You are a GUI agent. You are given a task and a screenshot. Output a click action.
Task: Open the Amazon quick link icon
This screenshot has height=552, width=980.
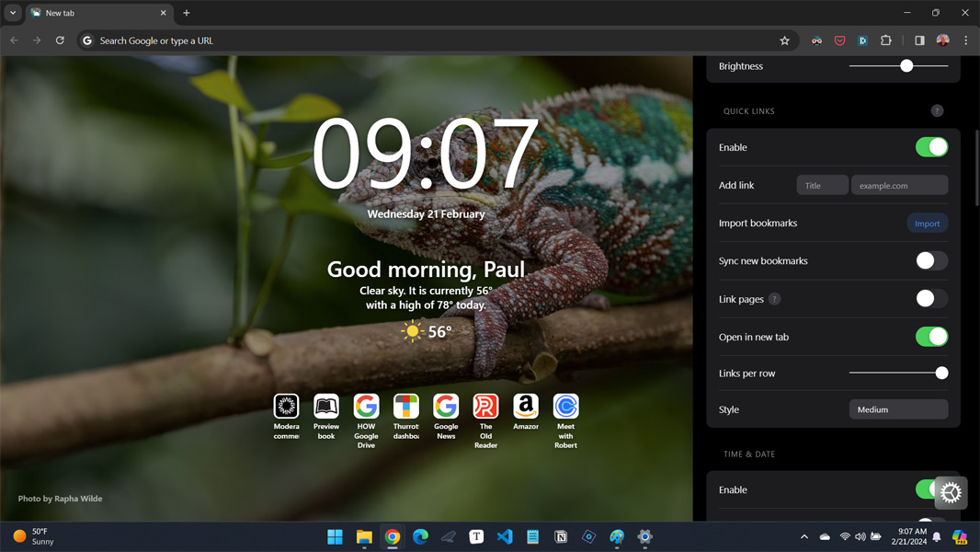(x=526, y=406)
